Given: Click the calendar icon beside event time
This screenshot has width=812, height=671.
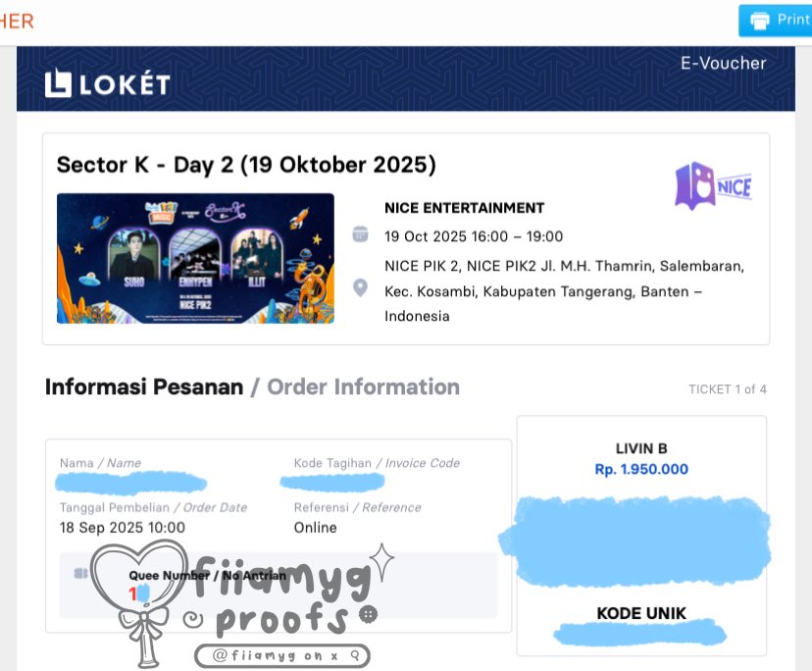Looking at the screenshot, I should 361,234.
